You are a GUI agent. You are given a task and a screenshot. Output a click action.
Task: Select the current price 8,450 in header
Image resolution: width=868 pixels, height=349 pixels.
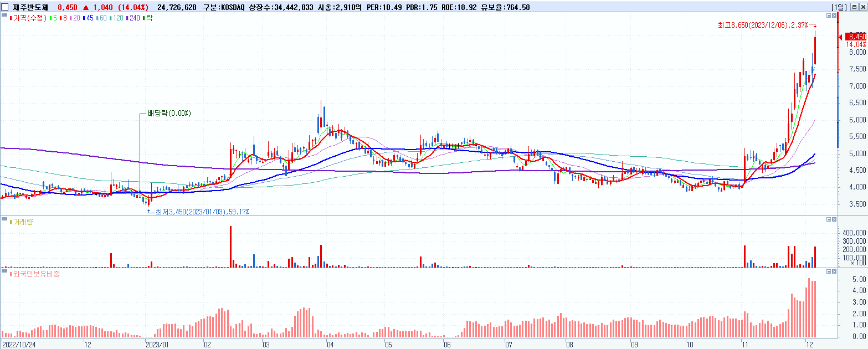(x=68, y=7)
